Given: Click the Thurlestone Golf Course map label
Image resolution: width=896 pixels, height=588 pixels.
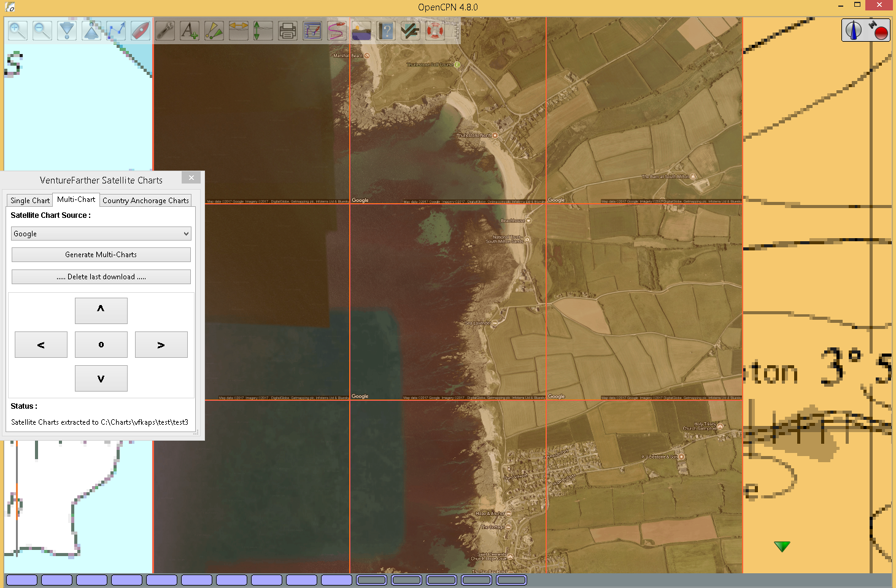Looking at the screenshot, I should coord(430,64).
